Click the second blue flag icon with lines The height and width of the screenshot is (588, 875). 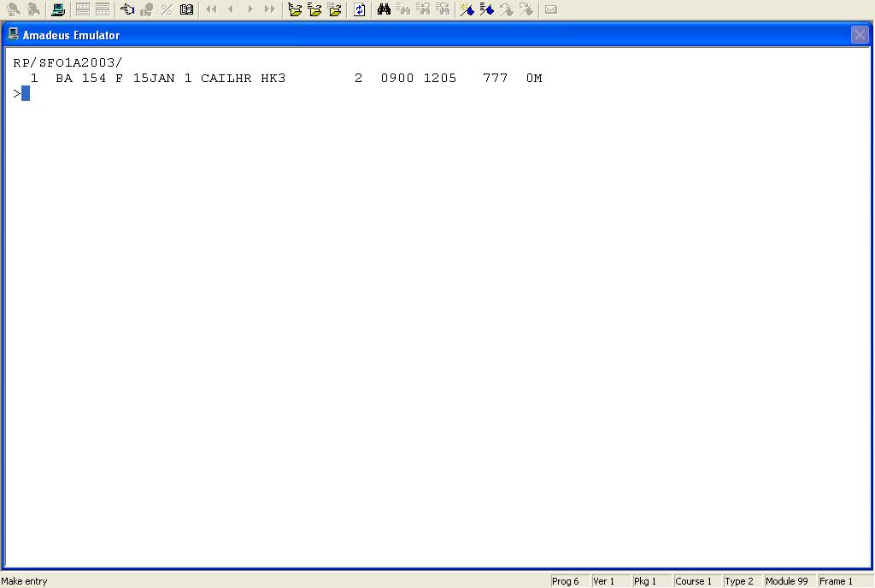pyautogui.click(x=486, y=9)
